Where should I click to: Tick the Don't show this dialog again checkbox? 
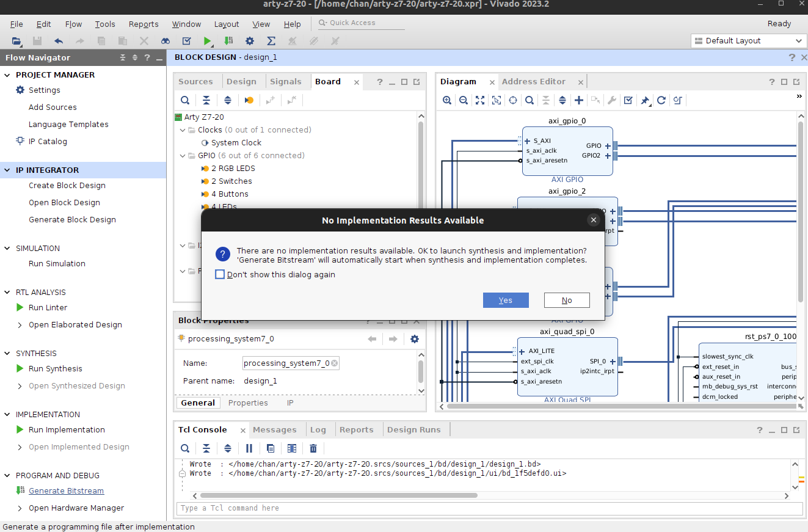pos(220,275)
